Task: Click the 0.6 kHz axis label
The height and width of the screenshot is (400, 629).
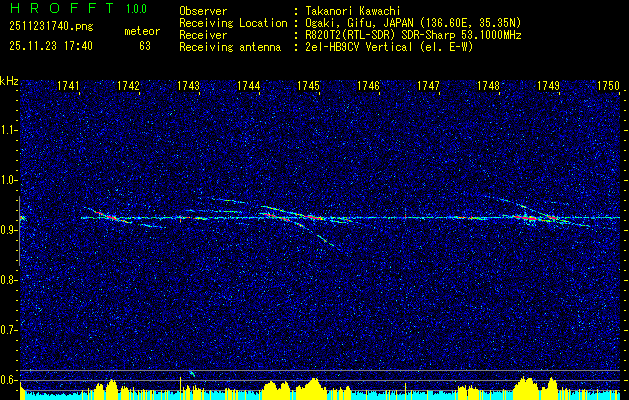Action: pos(9,380)
